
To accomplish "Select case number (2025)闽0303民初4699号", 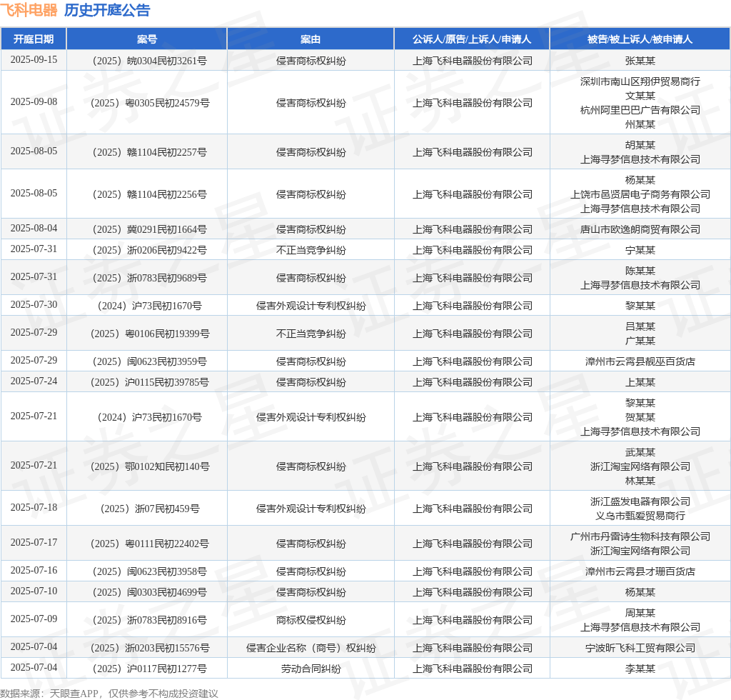I will (x=150, y=592).
